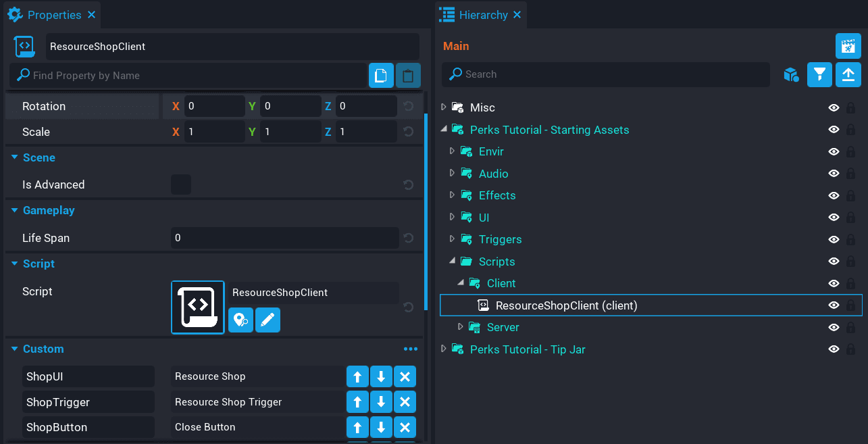Select the Hierarchy tab

click(x=482, y=15)
